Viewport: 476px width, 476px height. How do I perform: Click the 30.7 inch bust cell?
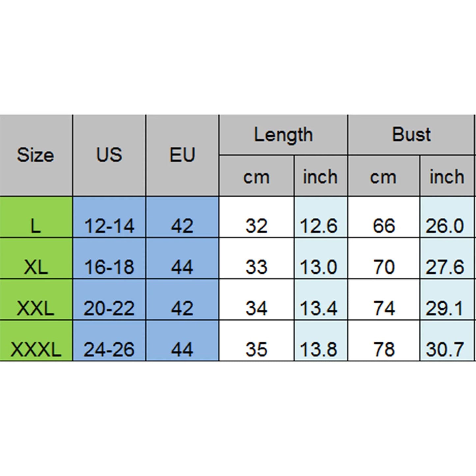[447, 341]
